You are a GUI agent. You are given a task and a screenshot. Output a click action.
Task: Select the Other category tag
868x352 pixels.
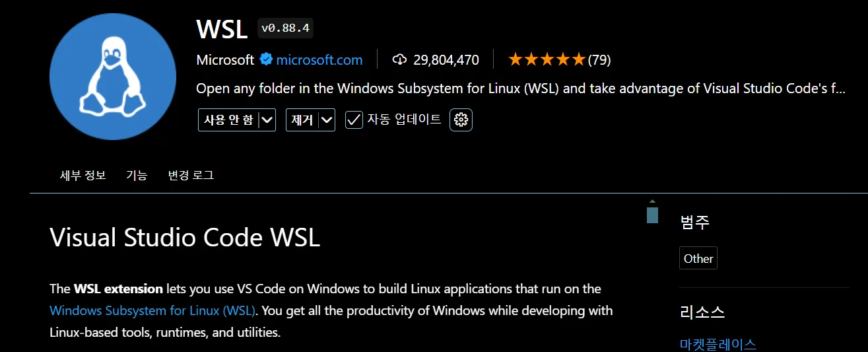click(x=698, y=258)
